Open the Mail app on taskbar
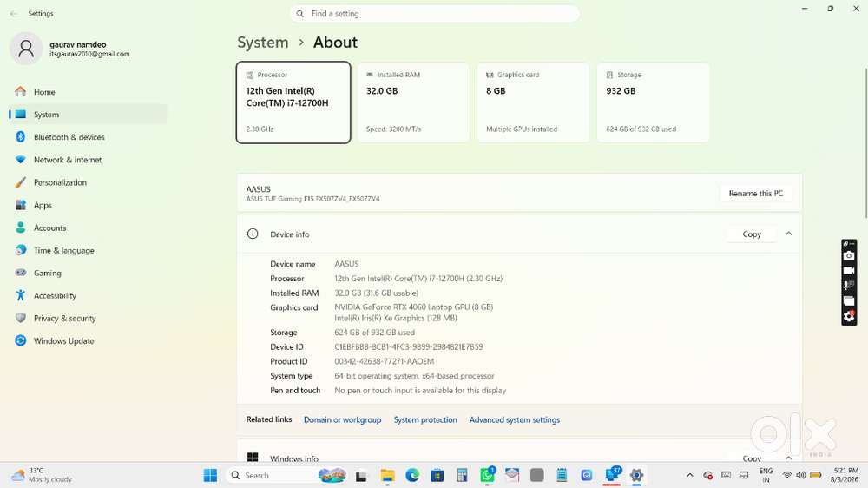 (512, 475)
